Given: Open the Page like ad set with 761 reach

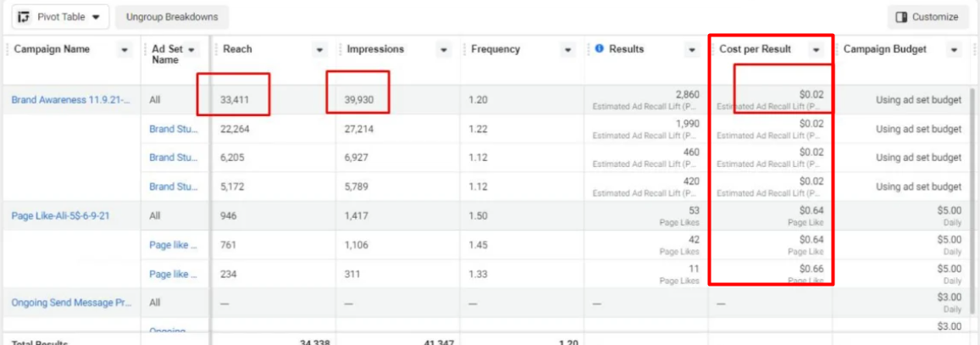Looking at the screenshot, I should pos(173,245).
